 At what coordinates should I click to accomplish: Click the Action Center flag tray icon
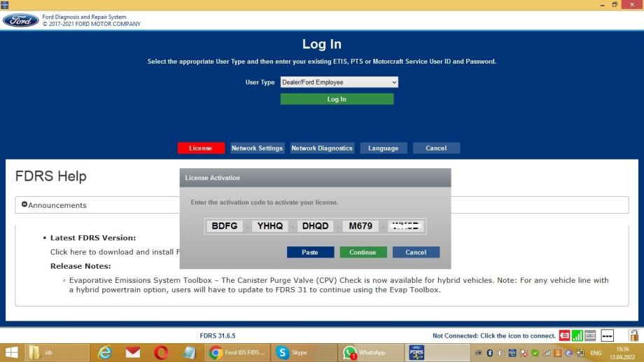[524, 354]
